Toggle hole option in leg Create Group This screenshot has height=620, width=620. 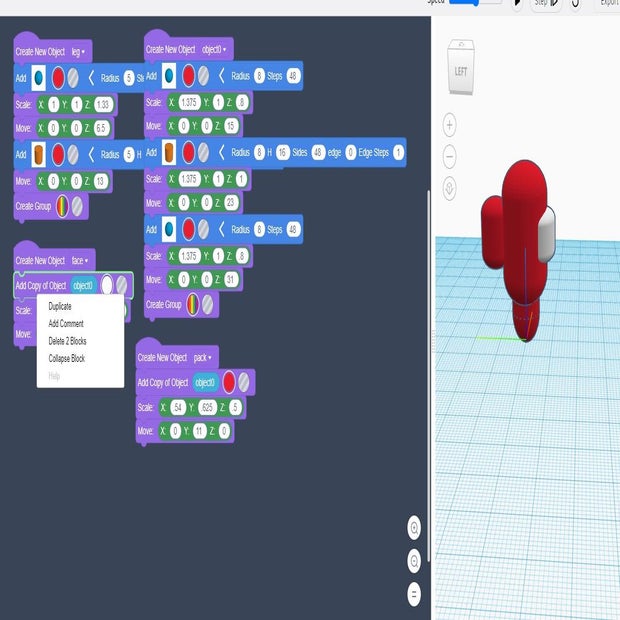77,205
